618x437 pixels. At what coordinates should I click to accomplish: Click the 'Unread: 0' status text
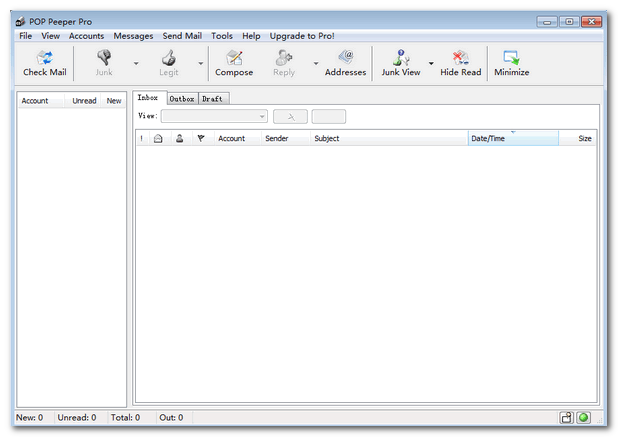coord(77,417)
